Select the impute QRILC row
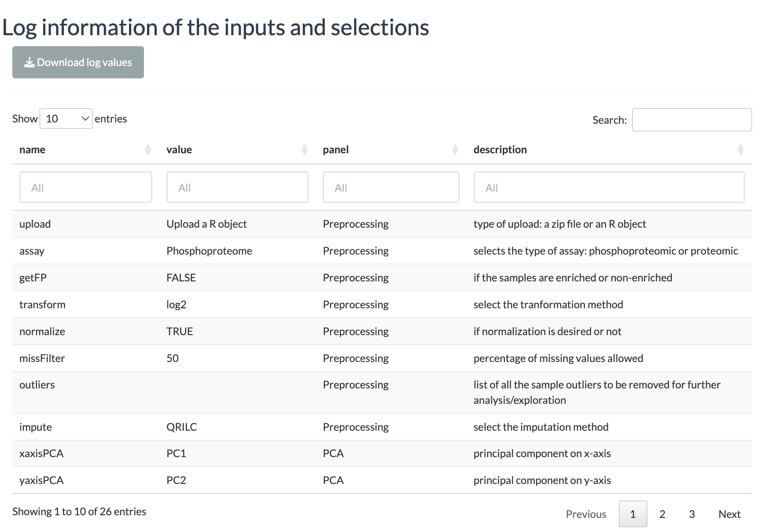The width and height of the screenshot is (759, 532). tap(382, 427)
